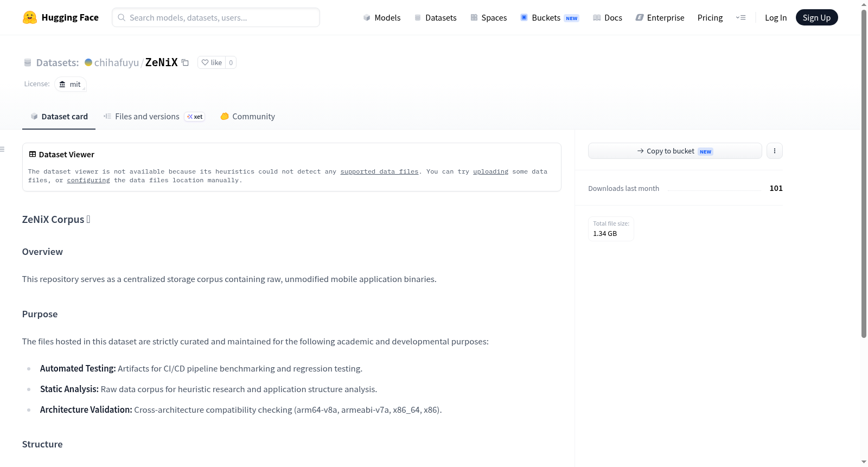Click the Overview heading
Screen dimensions: 868x467
42,252
